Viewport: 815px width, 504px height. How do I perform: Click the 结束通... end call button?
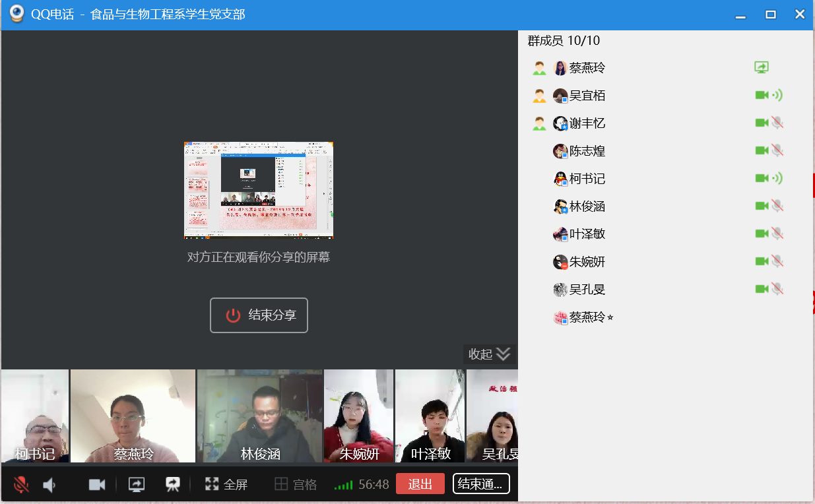point(481,484)
